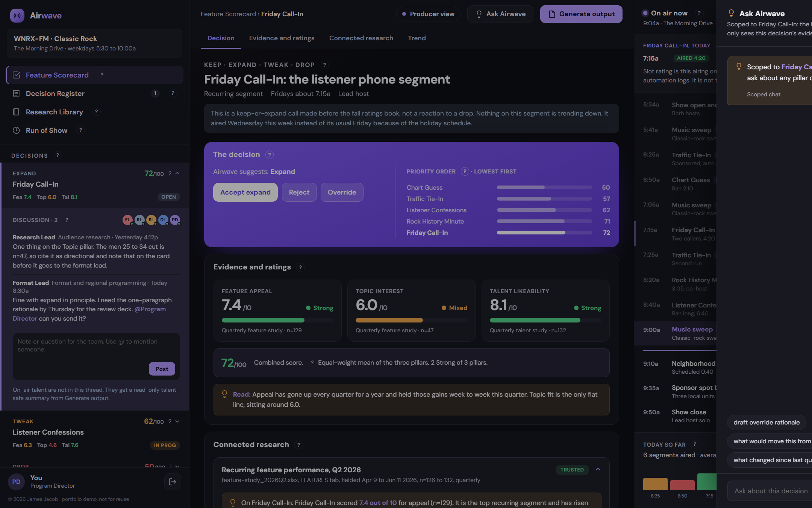812x508 pixels.
Task: Override the suggested decision
Action: [x=342, y=192]
